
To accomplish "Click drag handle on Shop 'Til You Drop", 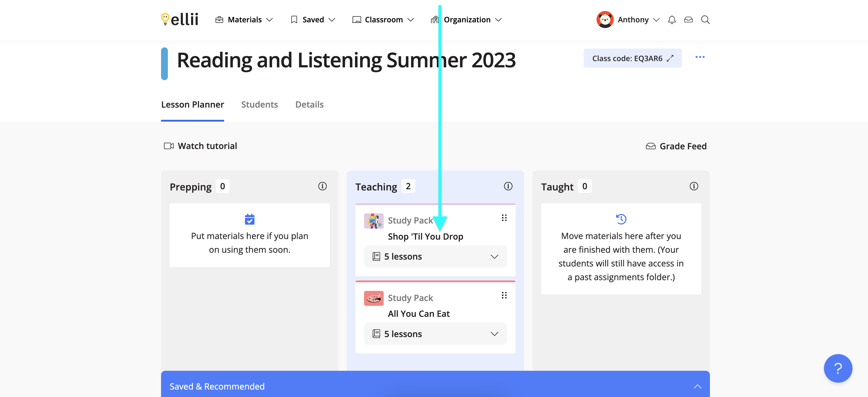I will (504, 218).
